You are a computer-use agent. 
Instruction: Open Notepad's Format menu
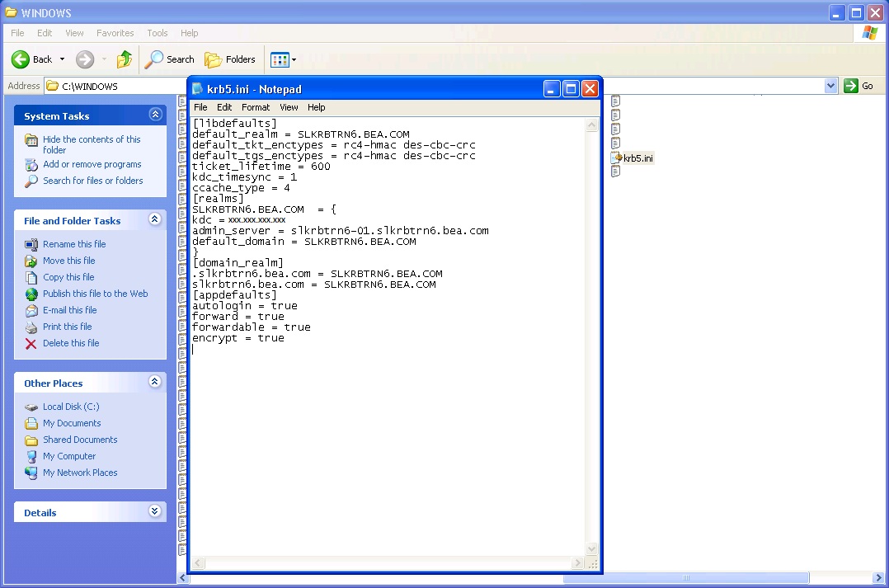(256, 107)
